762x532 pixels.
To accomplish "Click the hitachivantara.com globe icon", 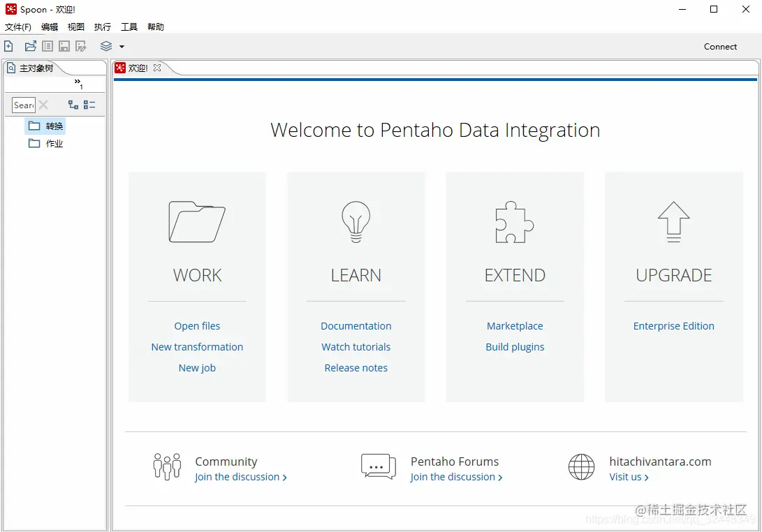I will (x=581, y=467).
